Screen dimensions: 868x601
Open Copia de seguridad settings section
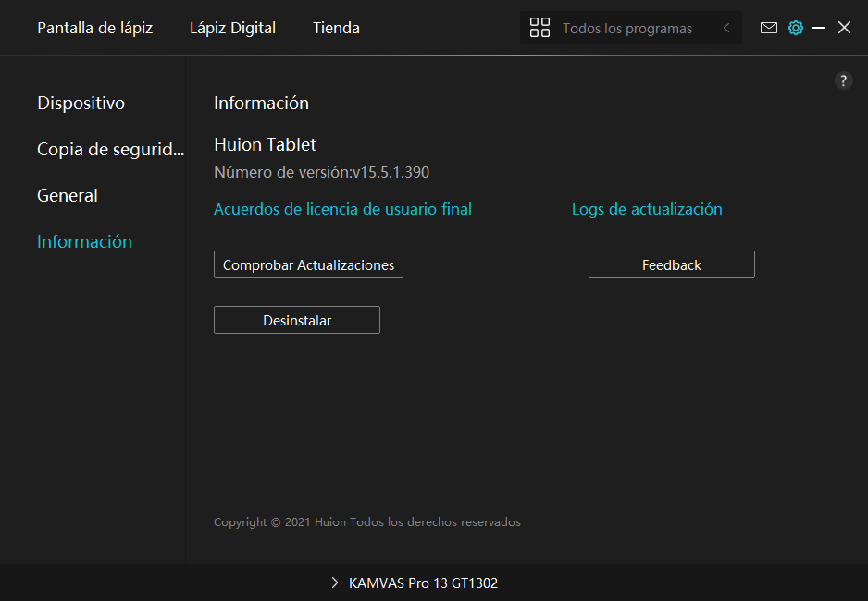[110, 149]
